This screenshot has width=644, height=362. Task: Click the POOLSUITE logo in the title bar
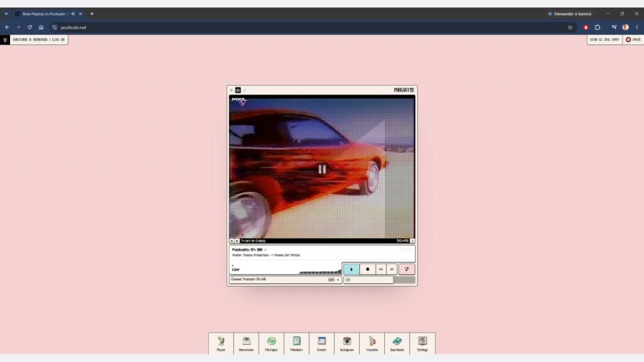click(404, 90)
